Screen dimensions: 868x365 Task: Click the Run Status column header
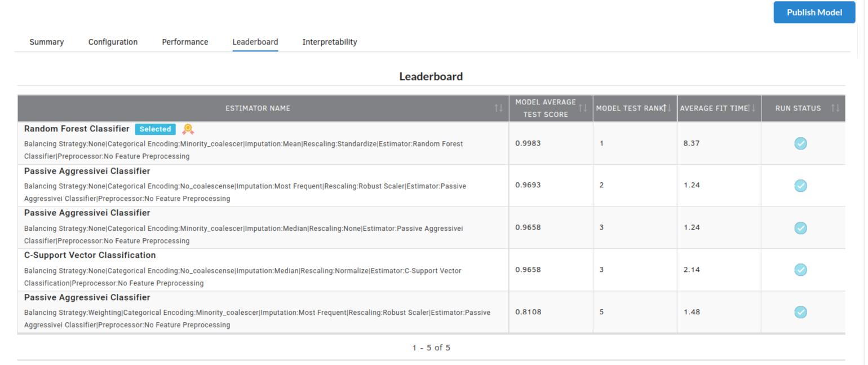click(x=798, y=108)
